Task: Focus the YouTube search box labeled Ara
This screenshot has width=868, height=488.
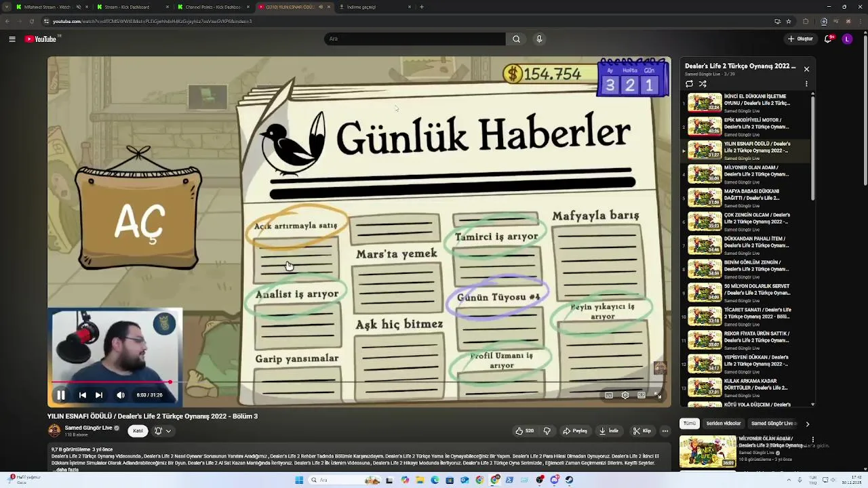Action: 415,39
